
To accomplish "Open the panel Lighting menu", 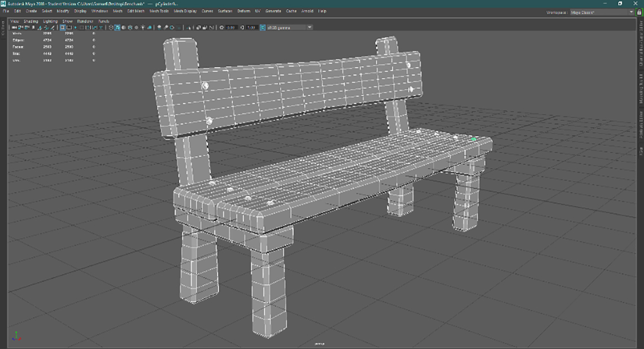I will (x=50, y=21).
